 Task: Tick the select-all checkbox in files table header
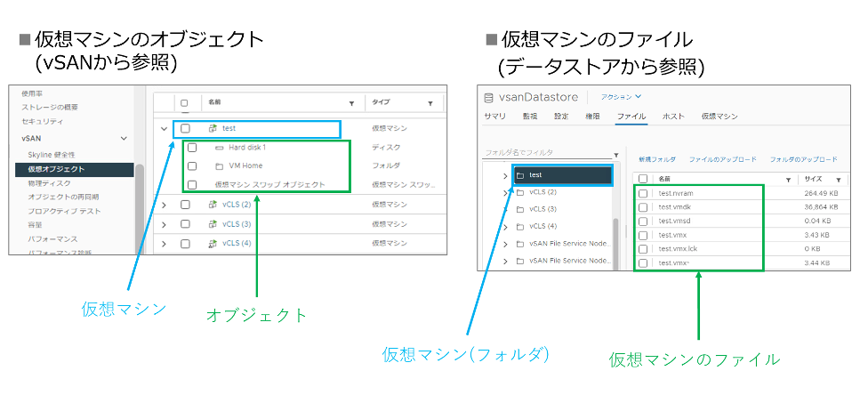(643, 179)
